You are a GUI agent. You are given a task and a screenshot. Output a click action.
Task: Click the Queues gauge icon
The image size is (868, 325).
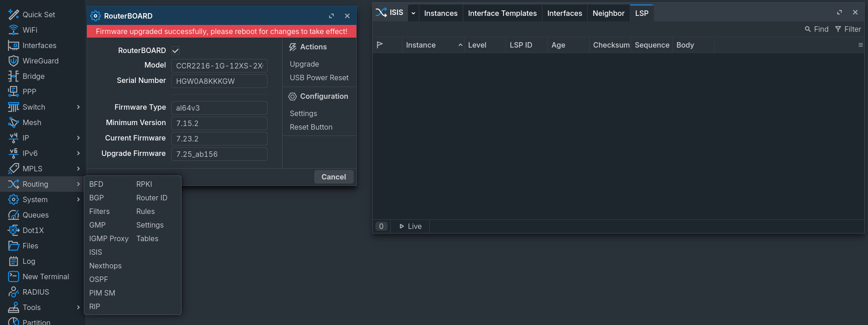14,215
